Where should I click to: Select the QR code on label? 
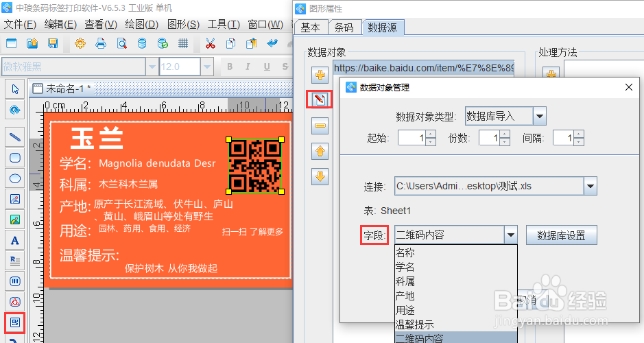coord(255,166)
